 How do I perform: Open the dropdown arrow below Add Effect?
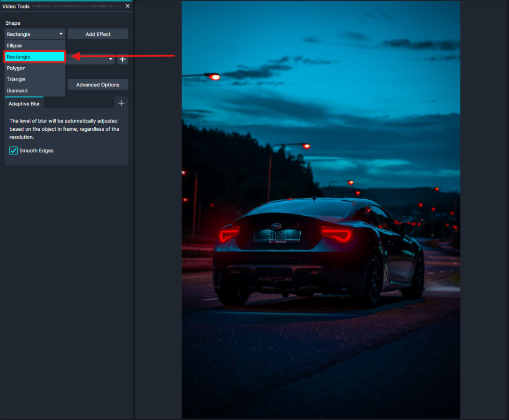coord(111,59)
